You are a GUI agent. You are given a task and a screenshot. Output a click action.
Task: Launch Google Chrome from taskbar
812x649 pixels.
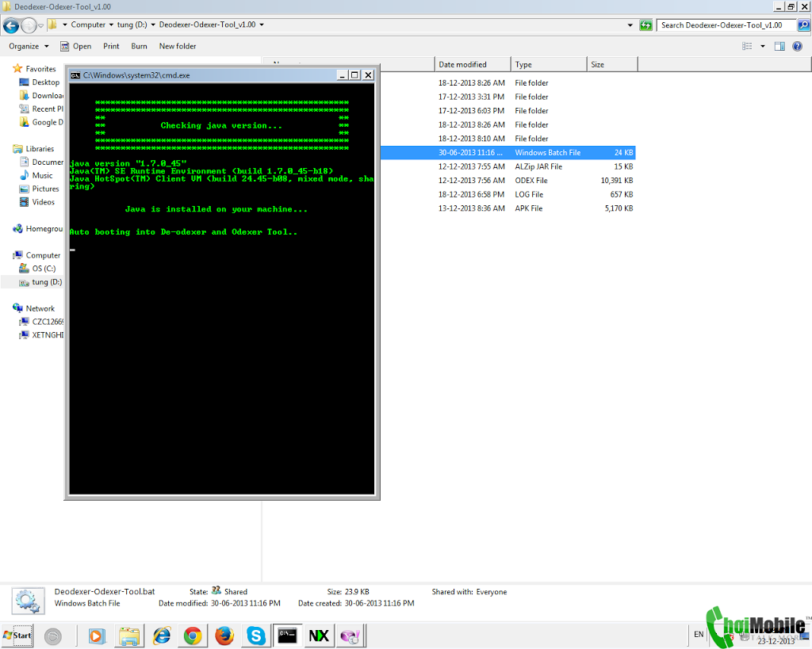click(193, 636)
